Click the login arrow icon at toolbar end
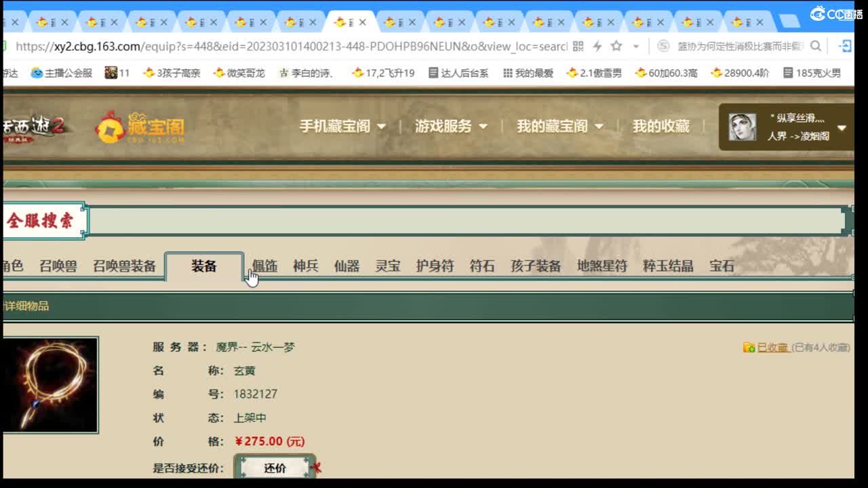 (846, 46)
